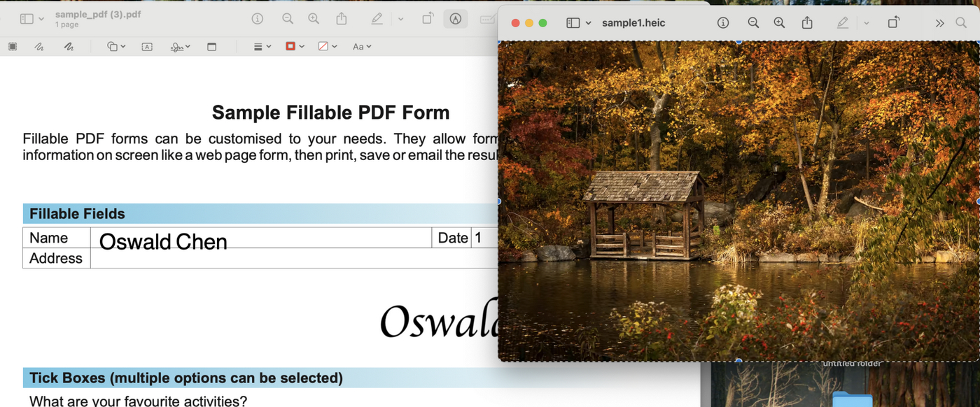
Task: Click the Name field containing Oswald Chen
Action: coord(261,238)
